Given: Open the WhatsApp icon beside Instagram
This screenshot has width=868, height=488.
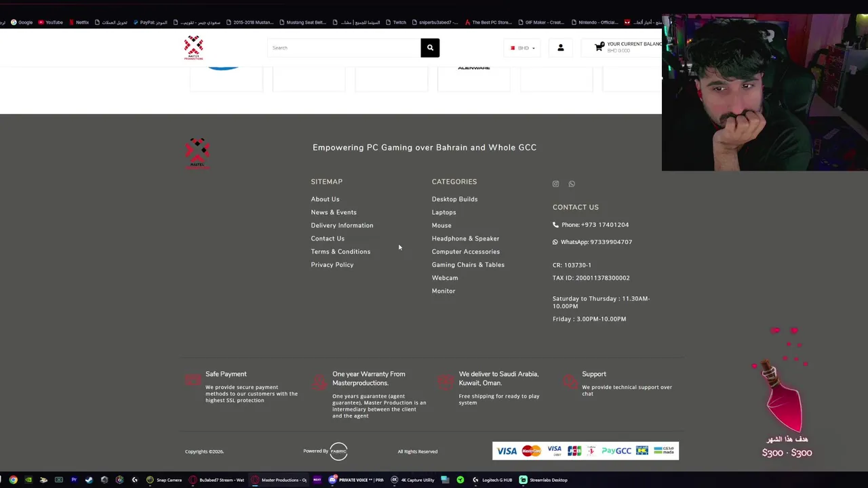Looking at the screenshot, I should click(572, 184).
